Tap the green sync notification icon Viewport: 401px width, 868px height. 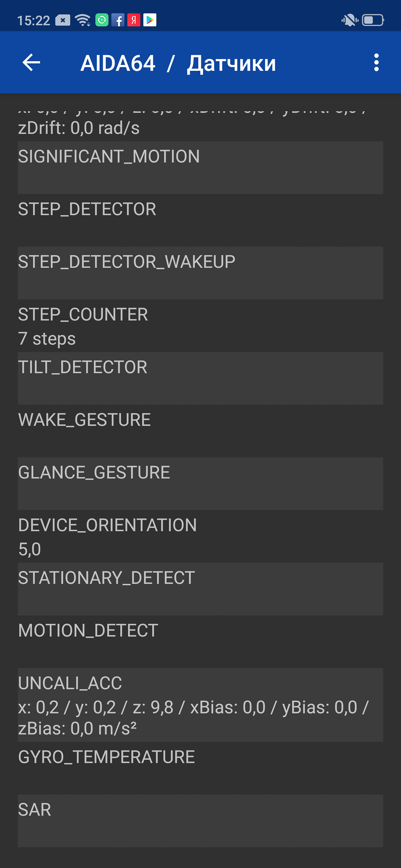click(102, 20)
